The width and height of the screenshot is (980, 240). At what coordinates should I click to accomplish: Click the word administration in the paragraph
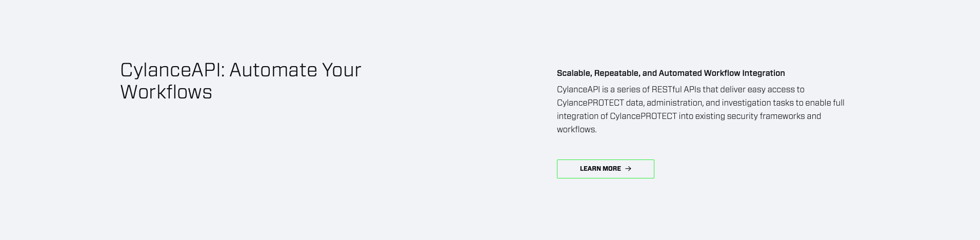674,103
